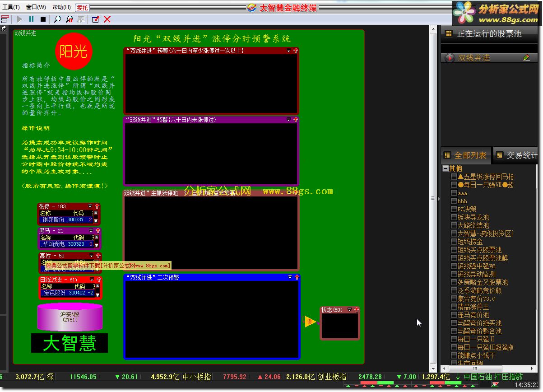
Task: Click red up arrow on 状态 (50) box
Action: pyautogui.click(x=356, y=310)
